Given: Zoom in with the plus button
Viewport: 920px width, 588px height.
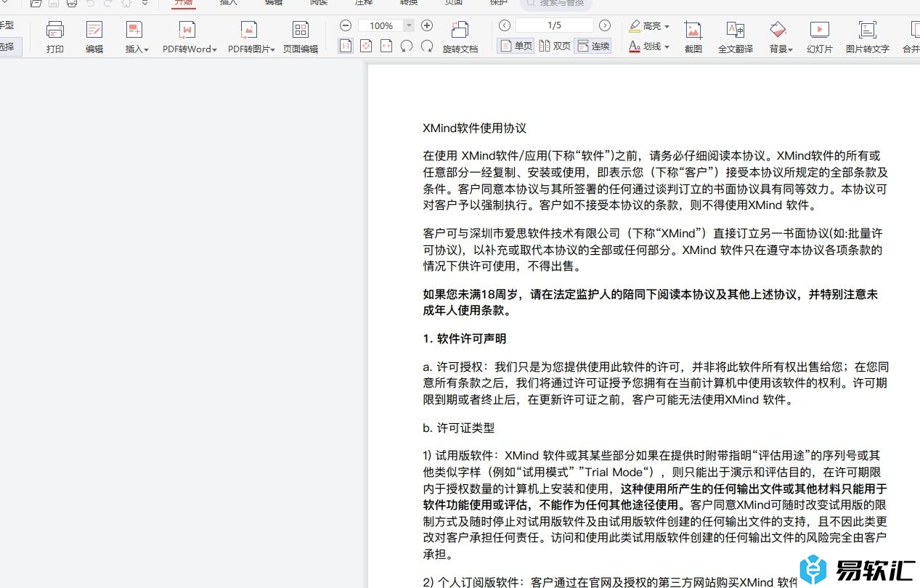Looking at the screenshot, I should tap(427, 25).
